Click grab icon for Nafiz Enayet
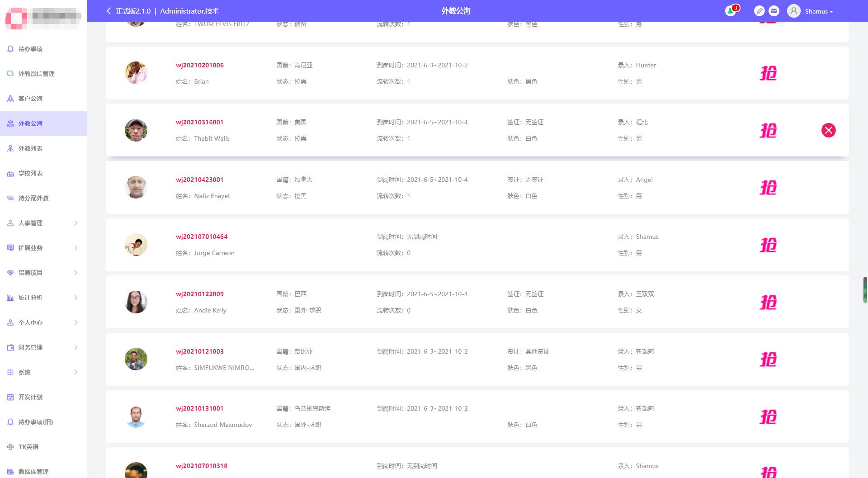The height and width of the screenshot is (478, 868). (768, 188)
